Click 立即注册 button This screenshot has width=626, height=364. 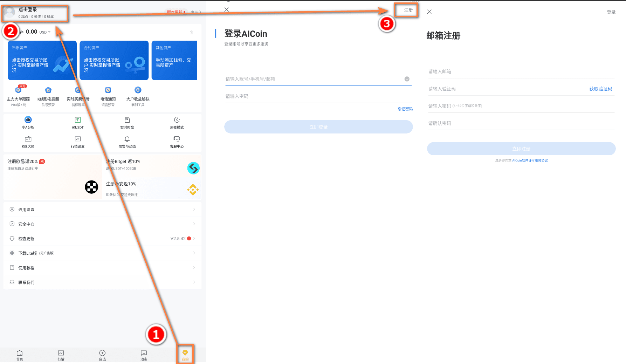[521, 149]
